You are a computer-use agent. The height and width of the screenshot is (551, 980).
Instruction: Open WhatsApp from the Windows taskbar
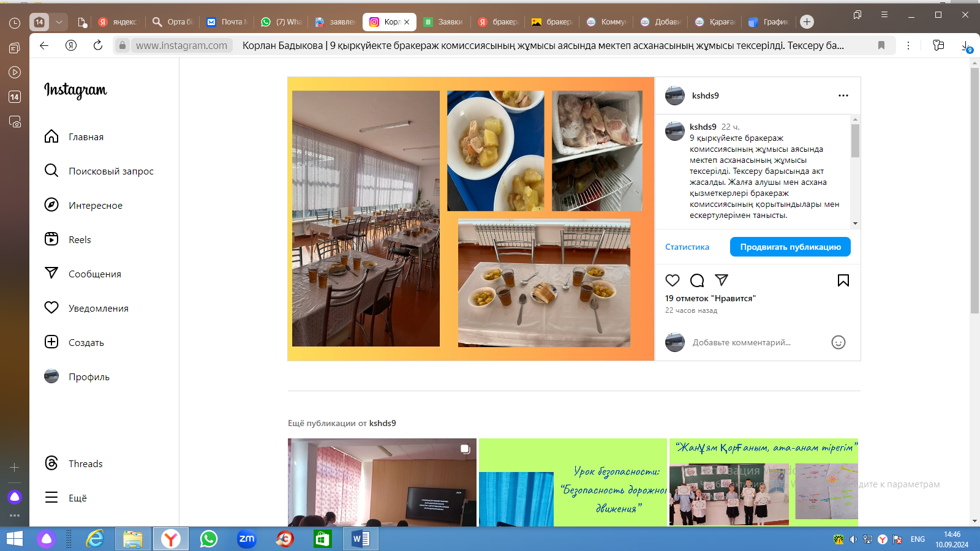tap(209, 539)
